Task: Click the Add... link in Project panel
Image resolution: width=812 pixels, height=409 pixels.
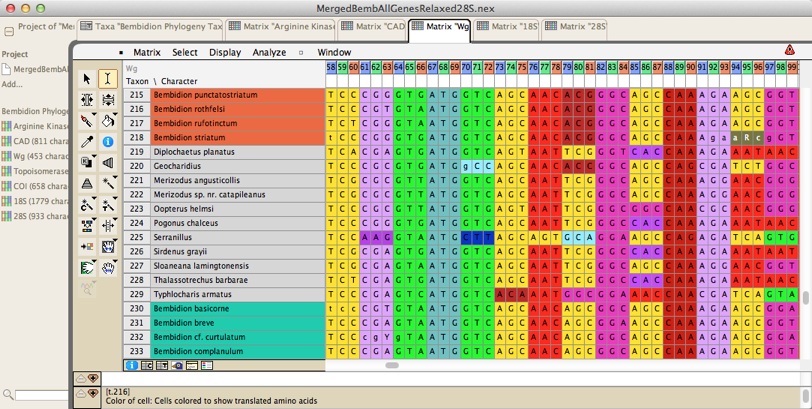Action: [x=12, y=85]
